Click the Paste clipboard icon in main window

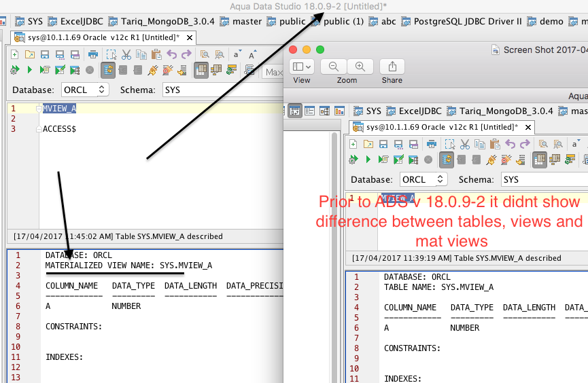click(156, 55)
